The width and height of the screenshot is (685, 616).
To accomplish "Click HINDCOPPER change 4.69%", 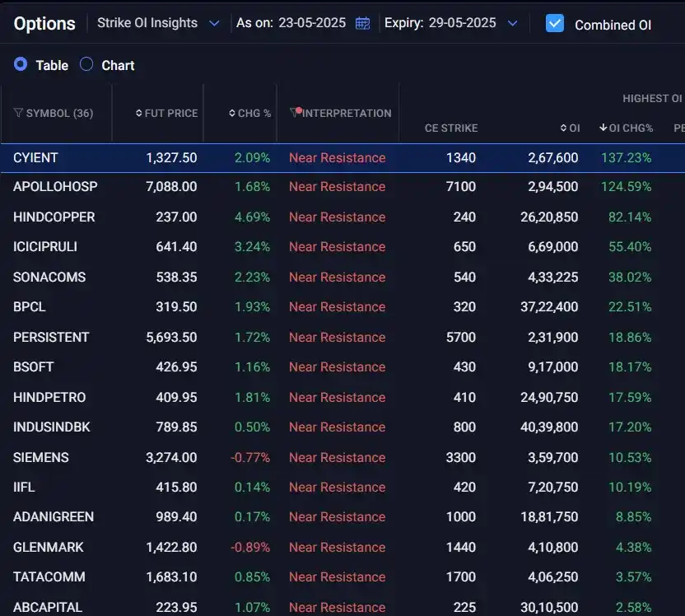I will [x=252, y=217].
